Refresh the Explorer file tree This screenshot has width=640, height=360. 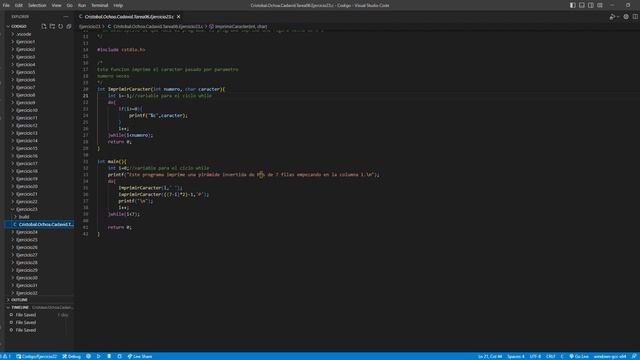(x=60, y=26)
